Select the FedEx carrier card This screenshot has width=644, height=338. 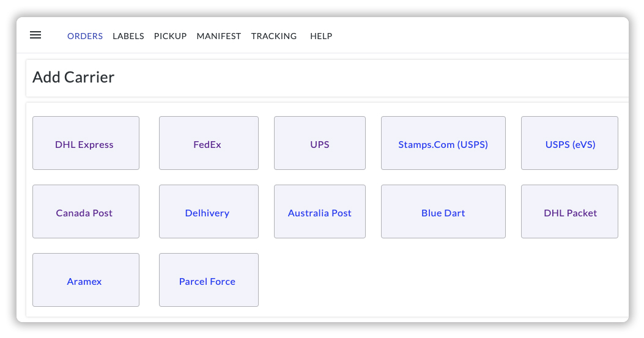(x=209, y=143)
